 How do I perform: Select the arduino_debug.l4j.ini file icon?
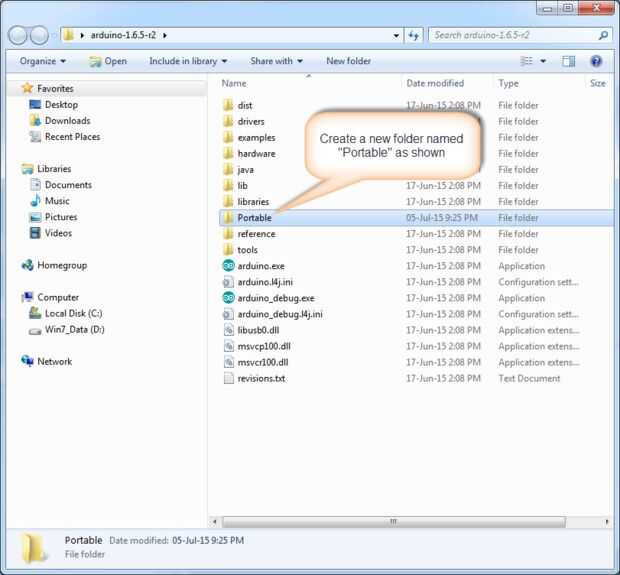pos(229,314)
